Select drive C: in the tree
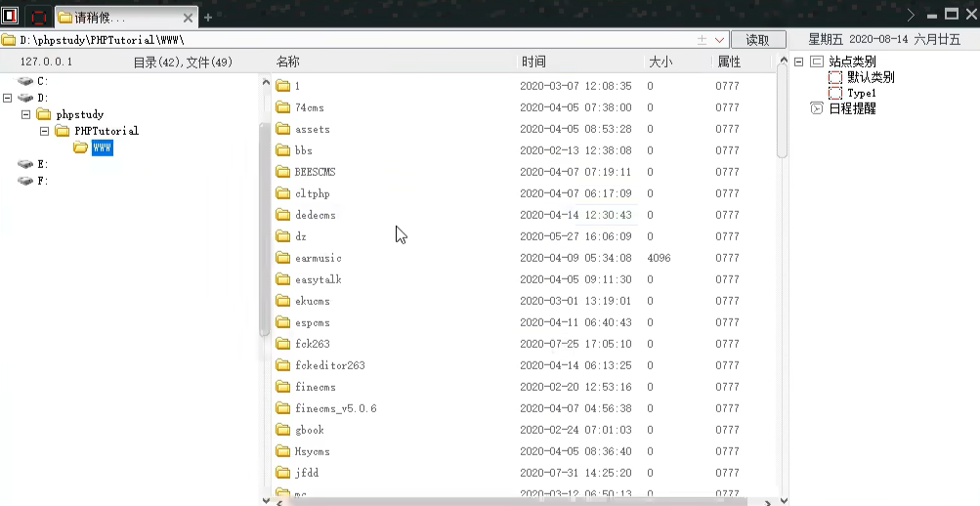980x506 pixels. pos(42,81)
